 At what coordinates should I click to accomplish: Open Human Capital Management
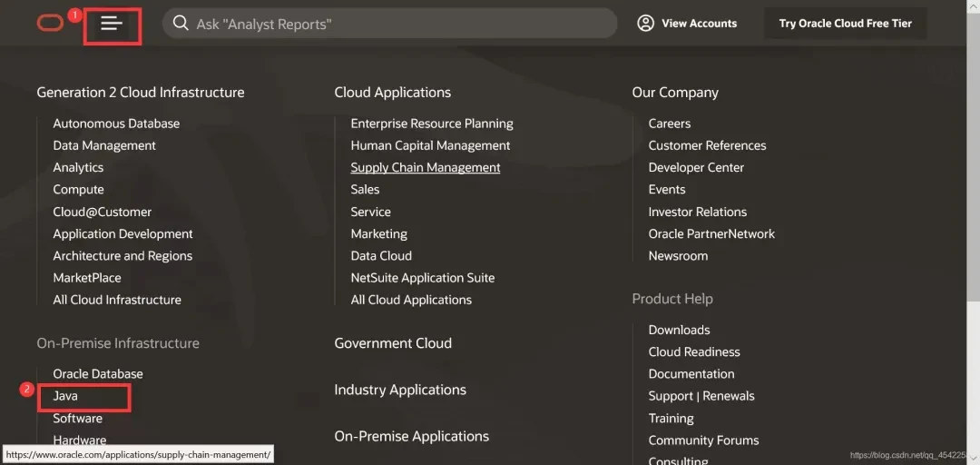431,145
